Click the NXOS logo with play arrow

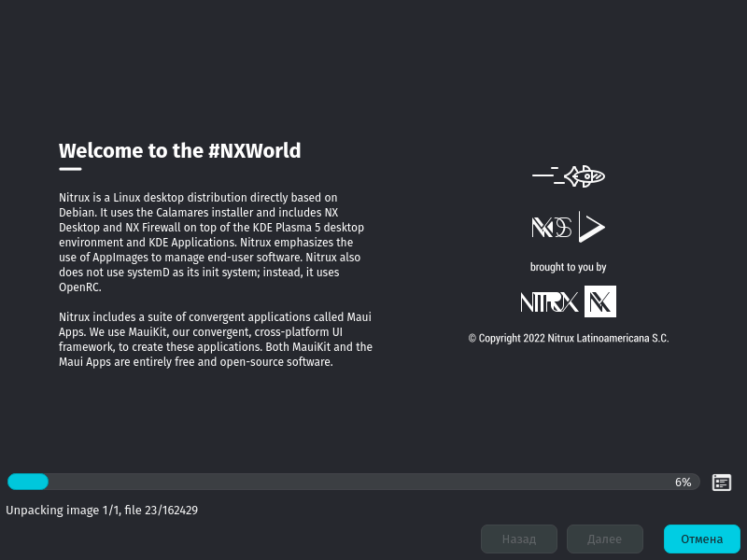[569, 227]
